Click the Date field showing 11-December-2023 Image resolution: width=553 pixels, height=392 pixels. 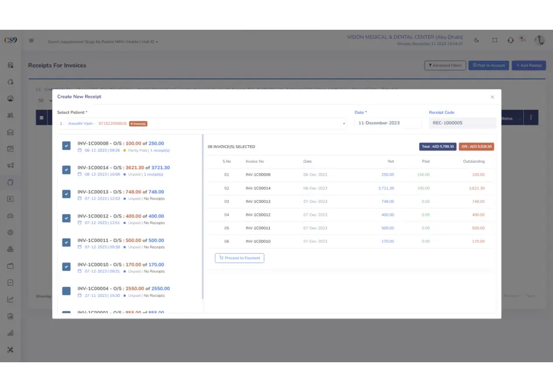pos(388,124)
